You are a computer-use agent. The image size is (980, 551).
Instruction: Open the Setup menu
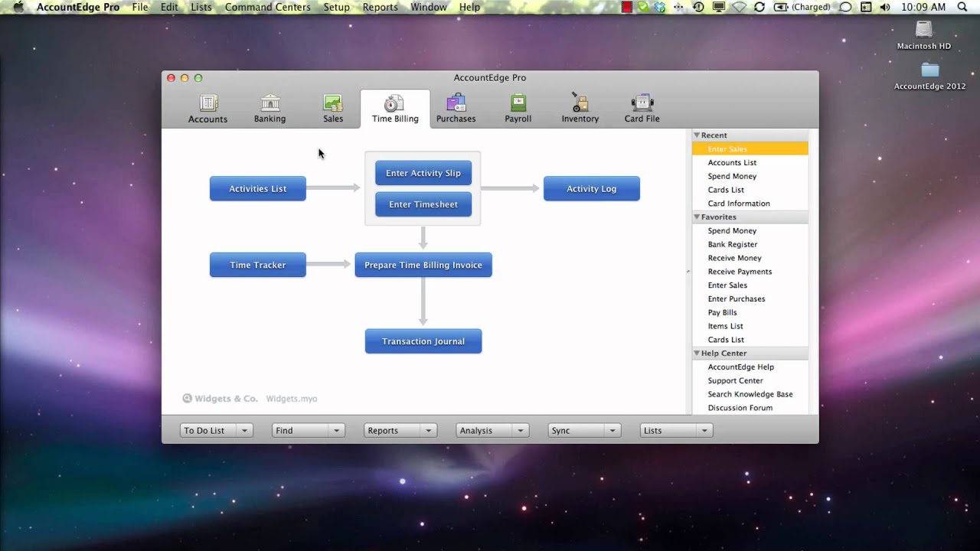tap(336, 7)
